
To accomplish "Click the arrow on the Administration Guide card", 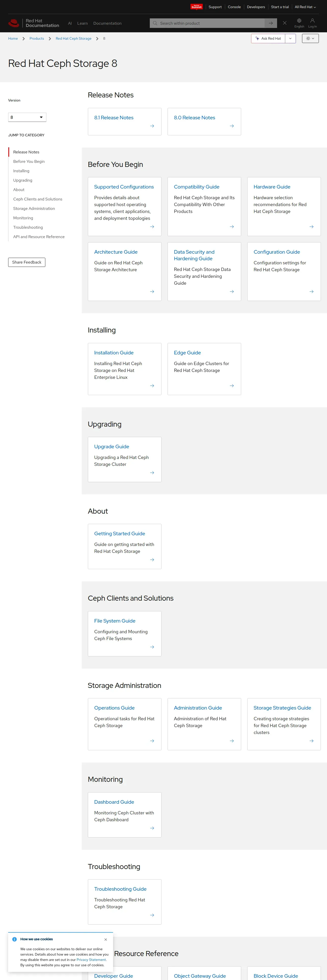I will [x=232, y=741].
